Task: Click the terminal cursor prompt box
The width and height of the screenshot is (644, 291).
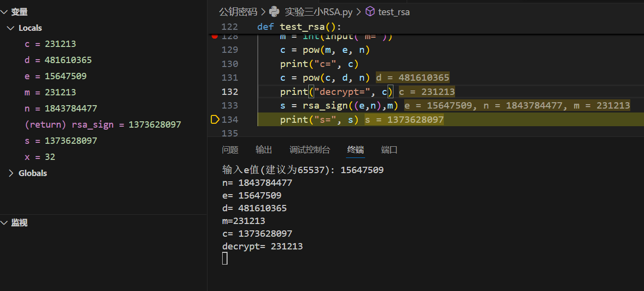Action: coord(225,258)
